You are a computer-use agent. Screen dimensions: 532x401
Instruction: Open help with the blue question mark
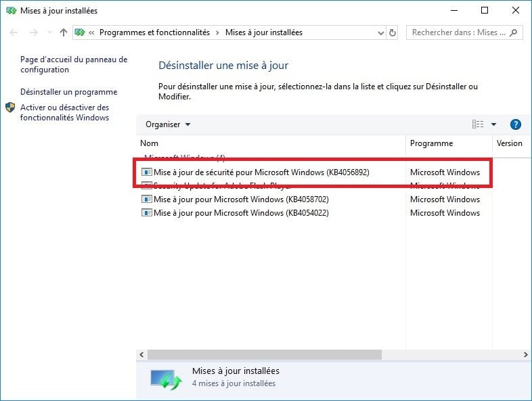[x=515, y=124]
